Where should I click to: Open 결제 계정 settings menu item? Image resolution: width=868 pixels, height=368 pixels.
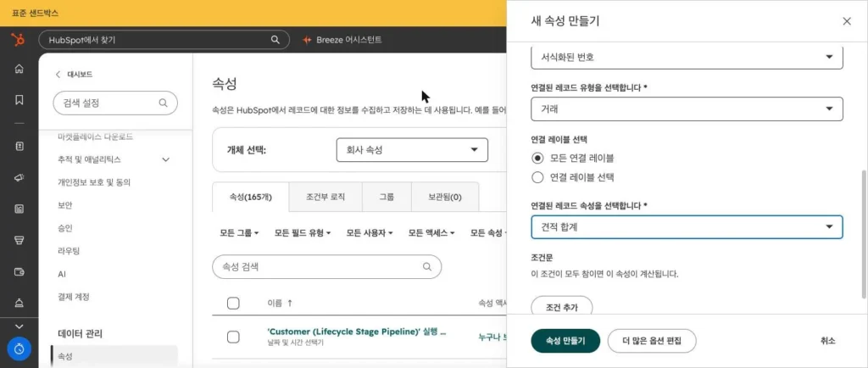[74, 297]
